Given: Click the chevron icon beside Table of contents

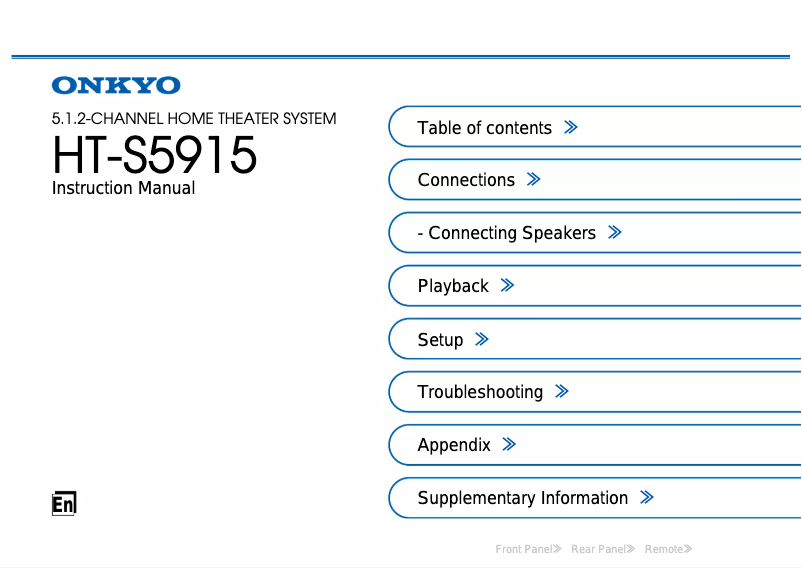Looking at the screenshot, I should point(571,128).
